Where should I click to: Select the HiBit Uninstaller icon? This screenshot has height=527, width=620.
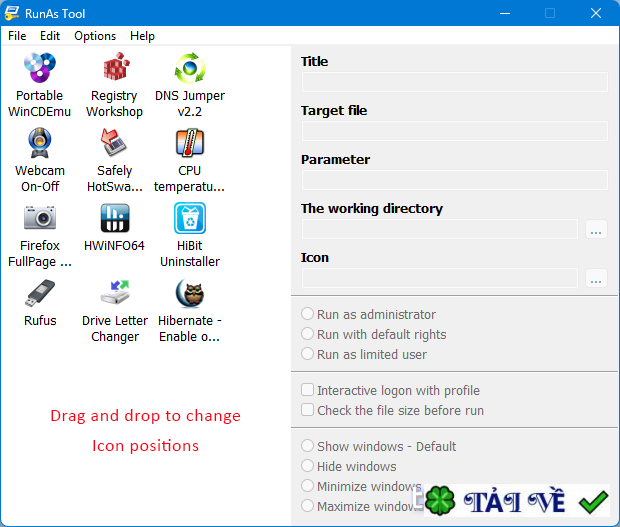[x=190, y=218]
